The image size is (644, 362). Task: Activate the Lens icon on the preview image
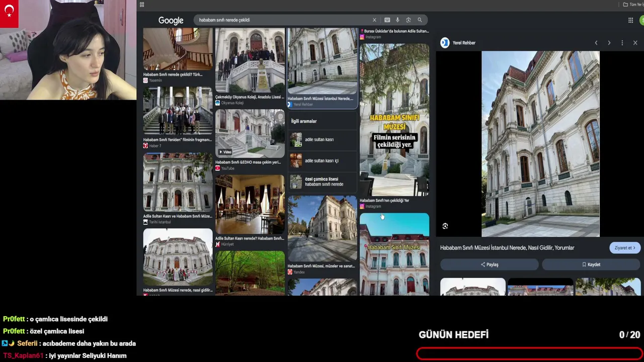[445, 226]
